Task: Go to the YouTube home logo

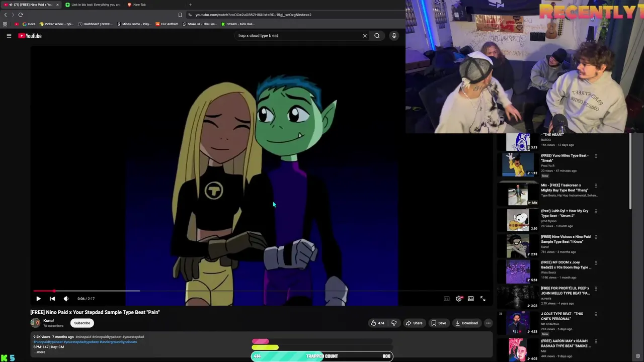Action: point(30,36)
